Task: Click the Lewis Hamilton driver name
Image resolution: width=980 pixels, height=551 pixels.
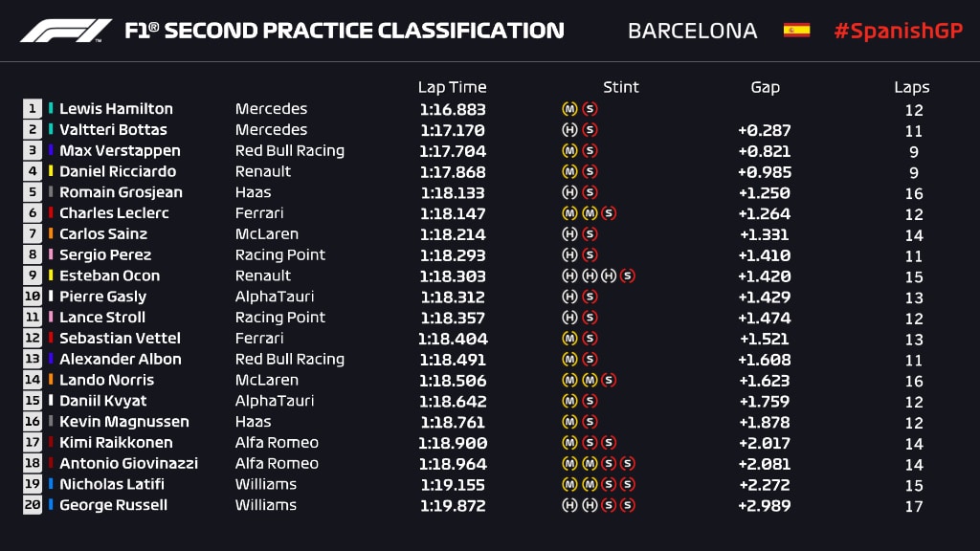Action: pos(116,109)
